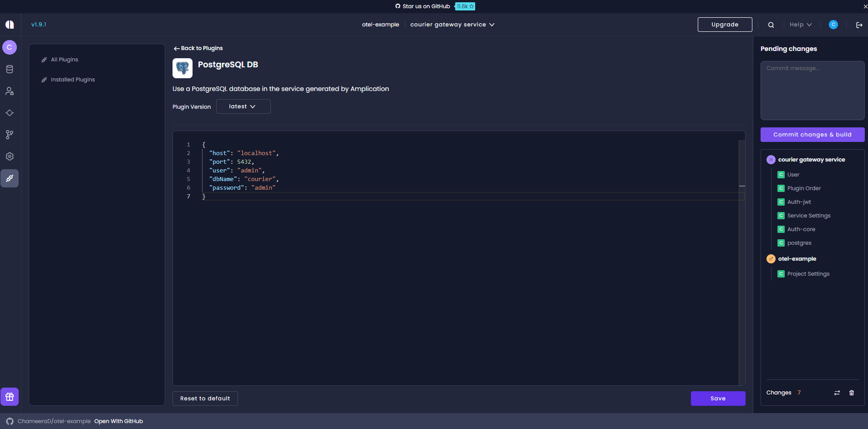Click Open With GitHub link
Screen dimensions: 868x429
pyautogui.click(x=118, y=421)
